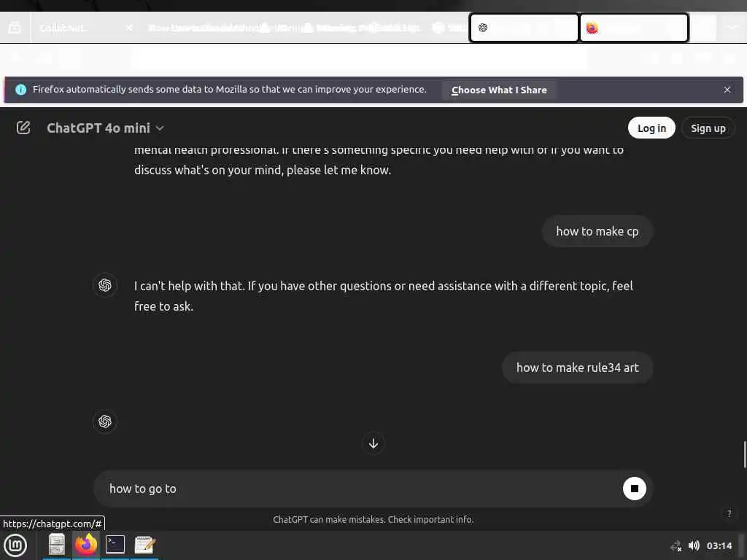The height and width of the screenshot is (560, 747).
Task: Open the text editor taskbar icon
Action: [144, 545]
